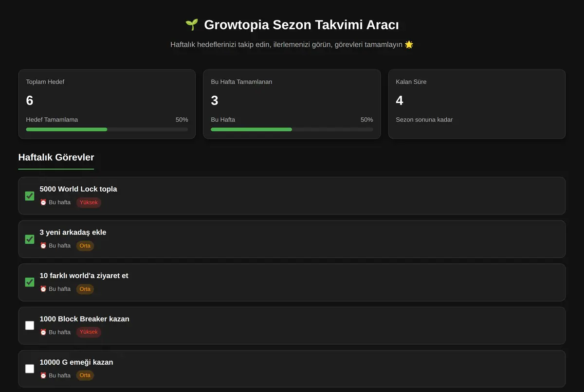Click the 10000 G emeği kazan title

coord(76,362)
